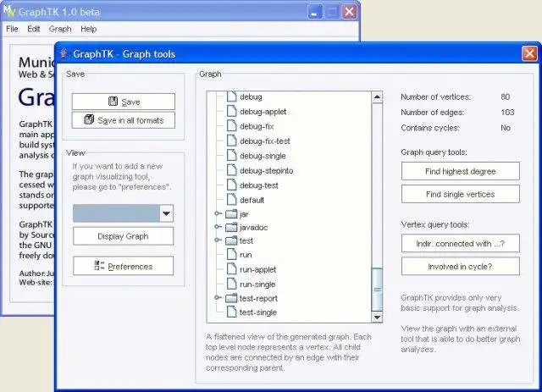Screen dimensions: 542x392
Task: Click the run file icon
Action: point(231,255)
